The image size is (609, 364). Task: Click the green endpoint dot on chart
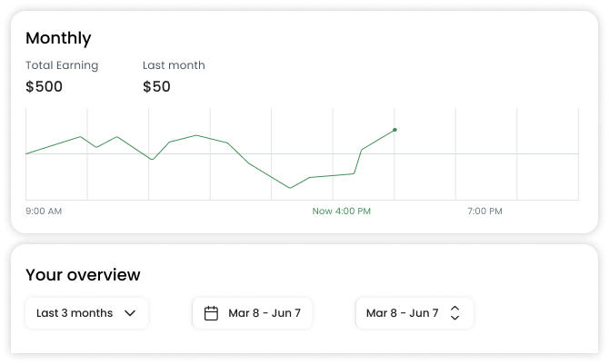pyautogui.click(x=394, y=130)
